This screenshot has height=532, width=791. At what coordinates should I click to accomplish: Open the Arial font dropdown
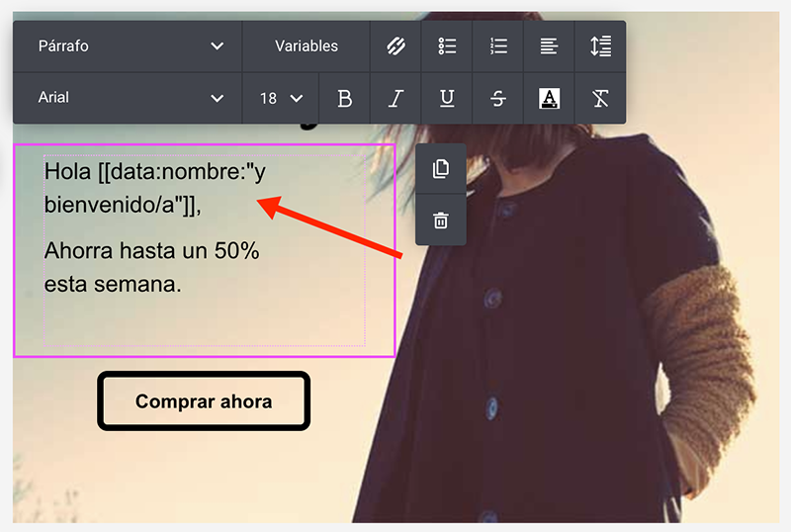(x=128, y=98)
